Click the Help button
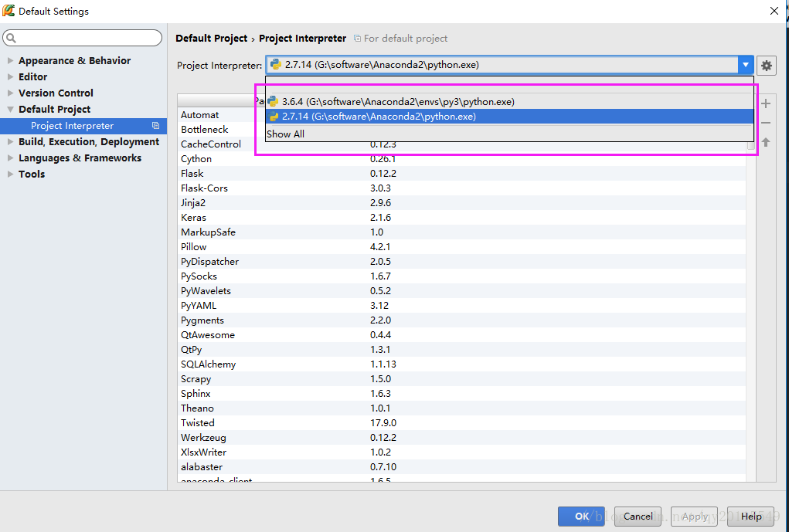The height and width of the screenshot is (532, 789). 750,517
